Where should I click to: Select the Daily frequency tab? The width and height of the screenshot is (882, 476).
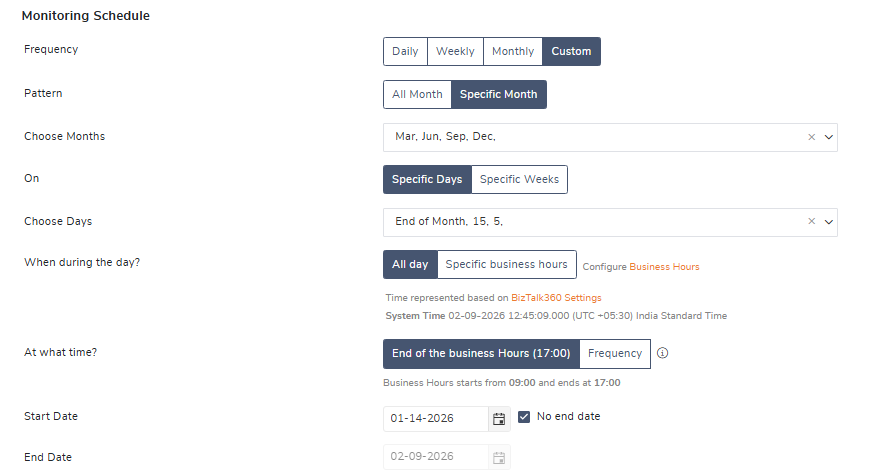(405, 52)
